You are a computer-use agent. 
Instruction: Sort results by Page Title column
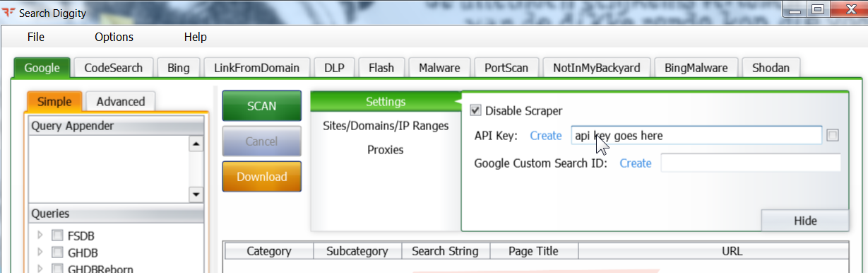[x=533, y=251]
